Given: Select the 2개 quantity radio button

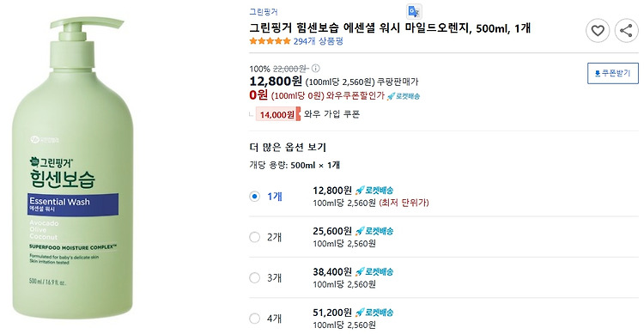Looking at the screenshot, I should pyautogui.click(x=255, y=237).
